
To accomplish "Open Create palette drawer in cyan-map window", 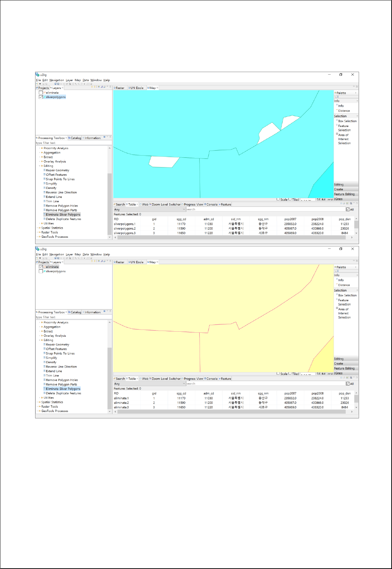I will point(346,189).
